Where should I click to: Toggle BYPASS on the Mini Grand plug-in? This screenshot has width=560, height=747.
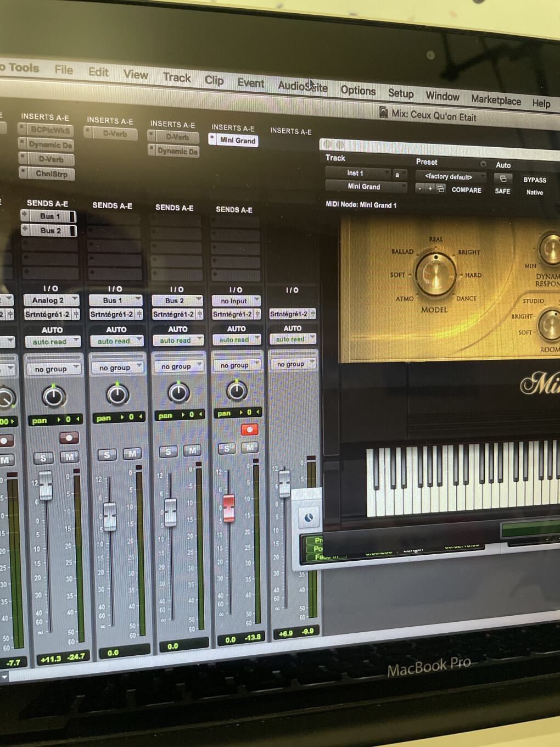tap(535, 180)
